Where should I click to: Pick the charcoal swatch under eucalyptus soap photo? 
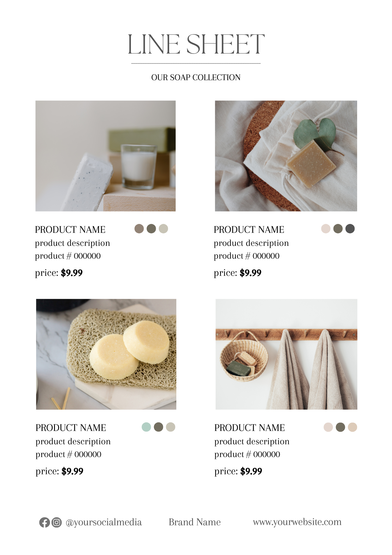point(350,229)
